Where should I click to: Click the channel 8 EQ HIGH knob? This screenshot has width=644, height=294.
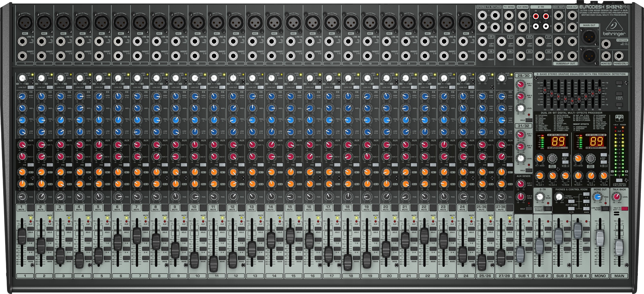156,96
